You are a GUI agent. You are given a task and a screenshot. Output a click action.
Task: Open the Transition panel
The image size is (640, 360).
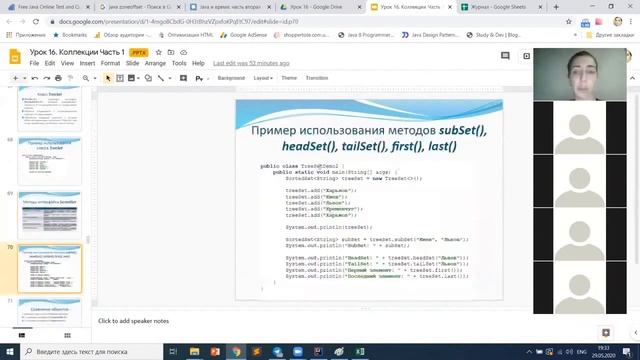click(317, 78)
